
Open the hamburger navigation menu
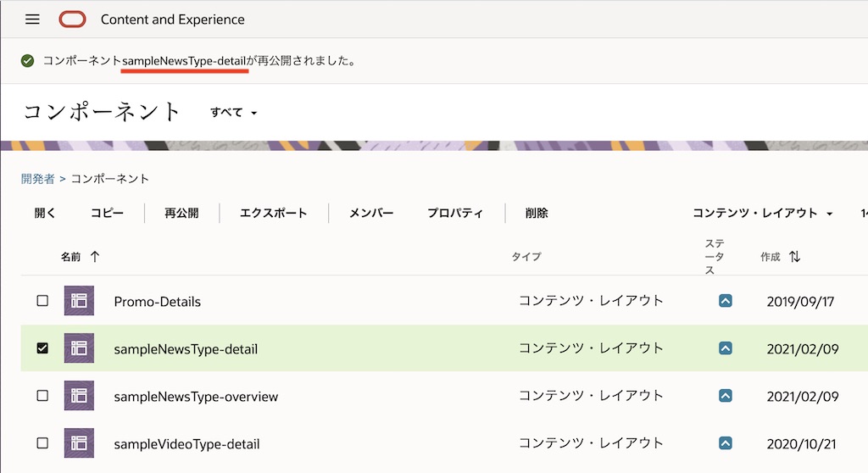click(x=32, y=19)
